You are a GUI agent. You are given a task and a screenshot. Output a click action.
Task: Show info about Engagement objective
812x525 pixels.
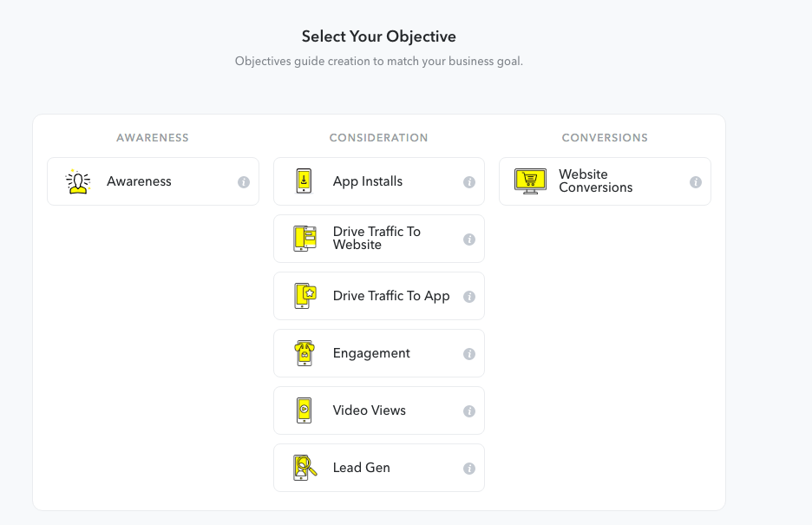469,354
